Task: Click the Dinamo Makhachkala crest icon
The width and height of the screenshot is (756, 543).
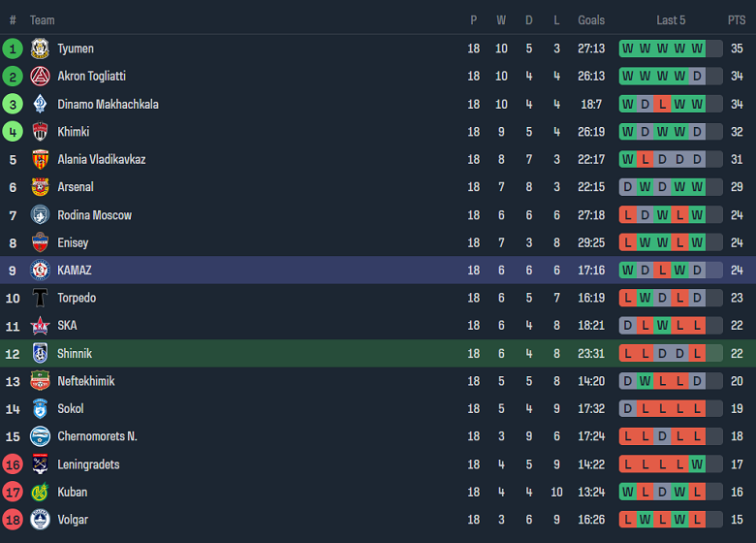Action: click(x=40, y=104)
